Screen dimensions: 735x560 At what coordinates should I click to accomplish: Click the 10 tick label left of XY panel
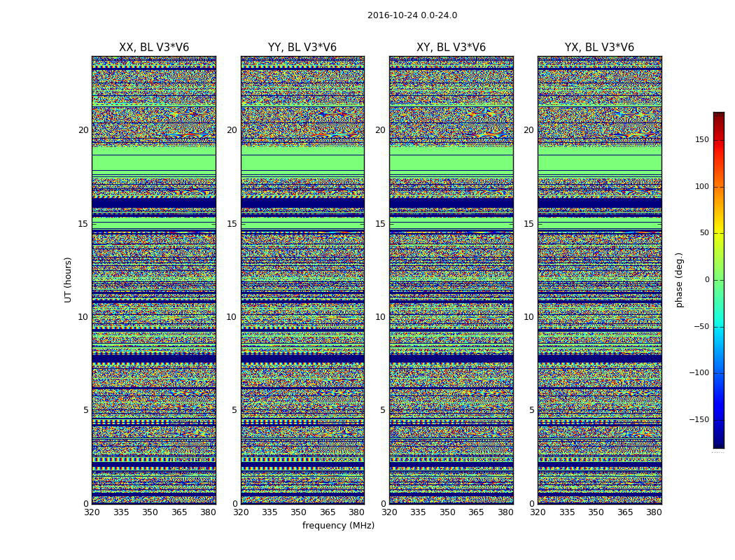tap(380, 317)
